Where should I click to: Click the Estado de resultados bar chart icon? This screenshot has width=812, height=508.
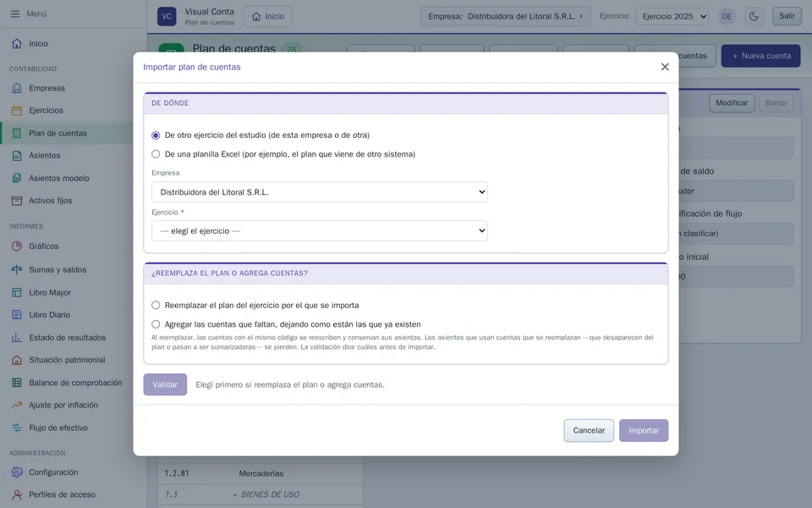click(17, 338)
